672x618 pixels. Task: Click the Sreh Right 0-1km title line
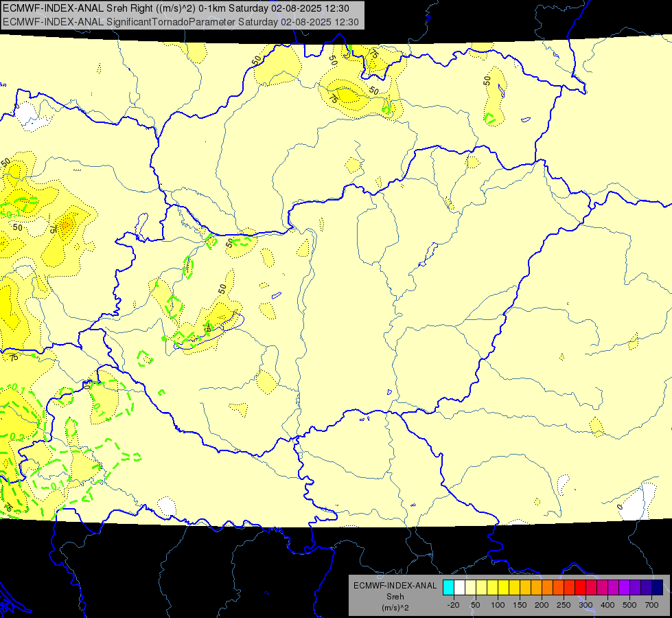tap(176, 8)
